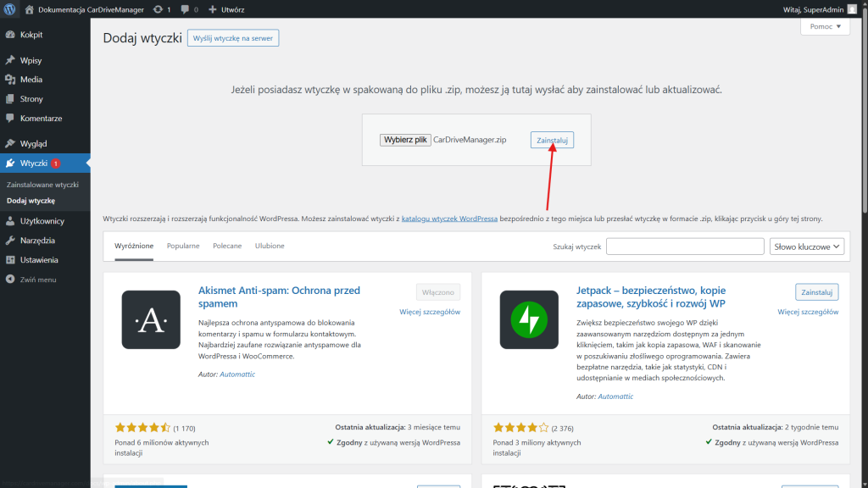Install the Jetpack plugin
The height and width of the screenshot is (488, 868).
point(816,292)
